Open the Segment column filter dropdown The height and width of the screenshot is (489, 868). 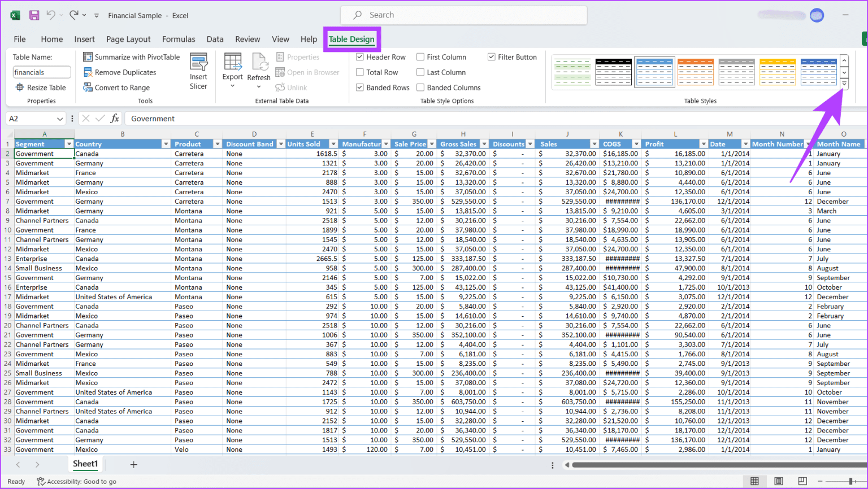(69, 144)
